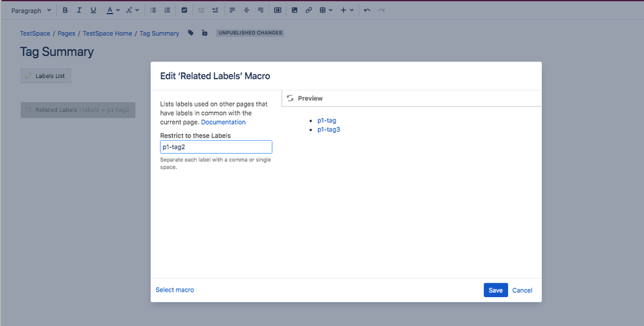This screenshot has height=326, width=644.
Task: Insert a numbered list
Action: pos(167,10)
